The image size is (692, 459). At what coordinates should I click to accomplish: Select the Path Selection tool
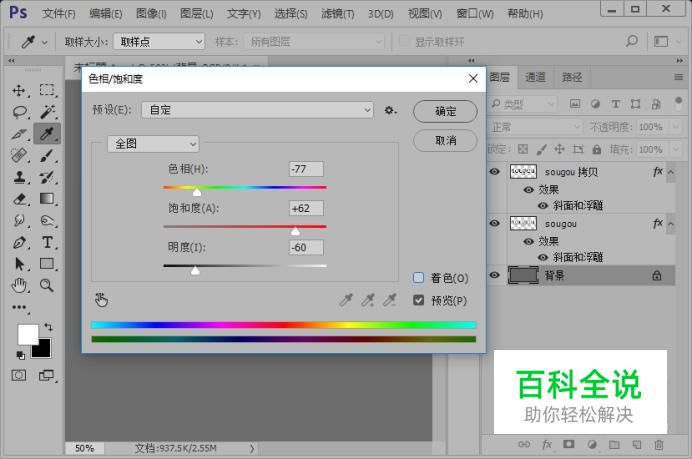[19, 264]
